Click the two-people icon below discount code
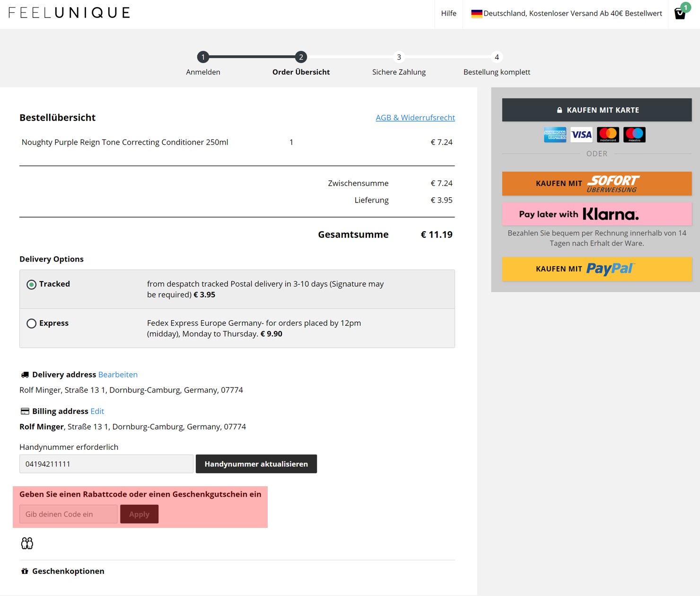700x596 pixels. (27, 543)
